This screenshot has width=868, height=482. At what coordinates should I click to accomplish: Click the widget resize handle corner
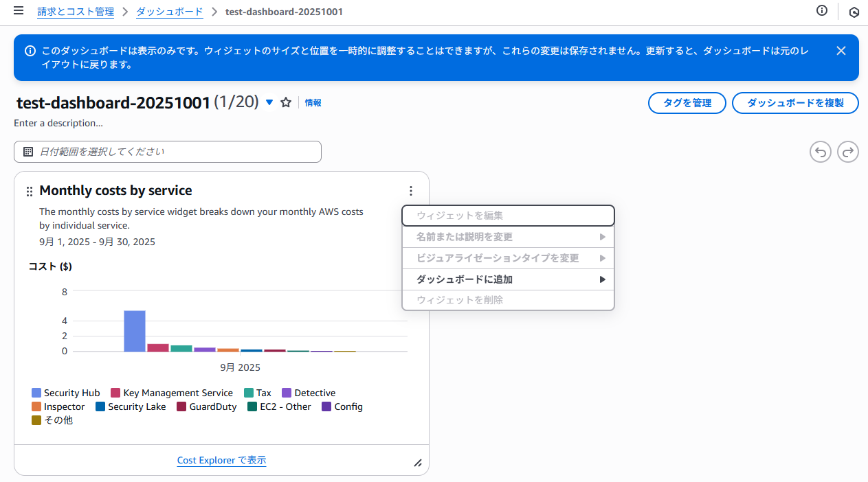(x=418, y=463)
